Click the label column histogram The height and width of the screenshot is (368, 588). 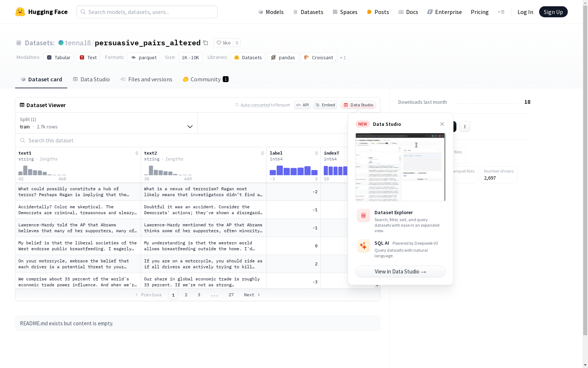pyautogui.click(x=294, y=170)
